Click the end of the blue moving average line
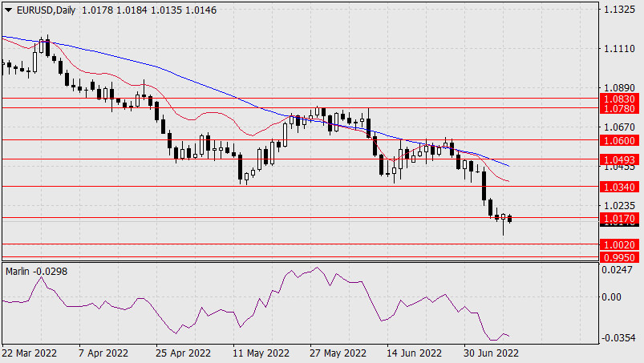Screen dimensions: 644x363 [x=509, y=166]
